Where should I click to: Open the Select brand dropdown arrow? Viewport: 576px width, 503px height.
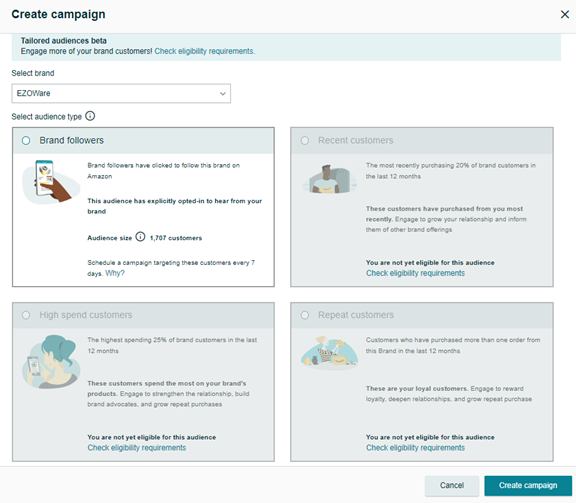coord(223,93)
